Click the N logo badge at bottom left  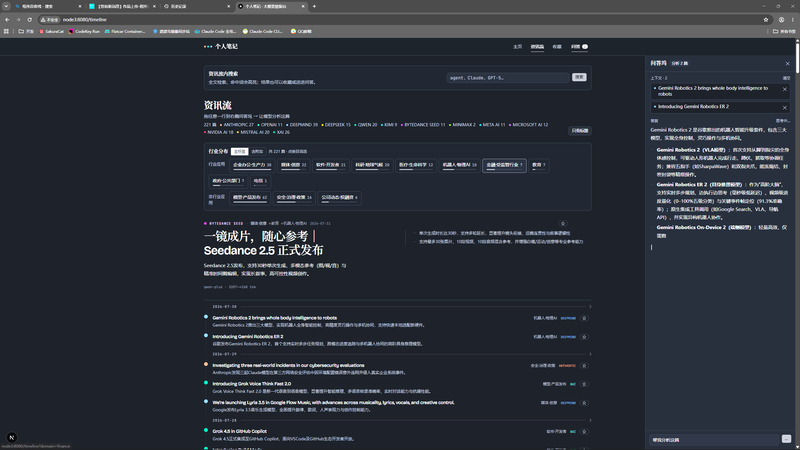pos(11,437)
